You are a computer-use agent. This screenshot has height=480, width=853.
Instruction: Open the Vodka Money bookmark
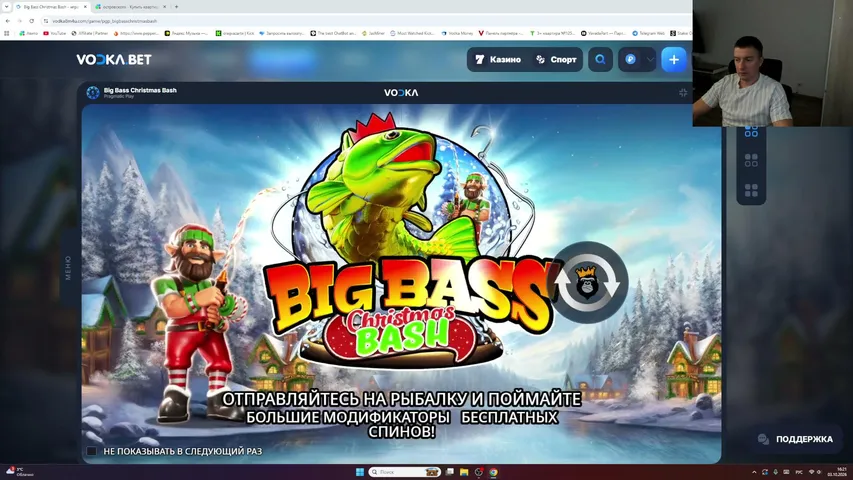[x=458, y=33]
